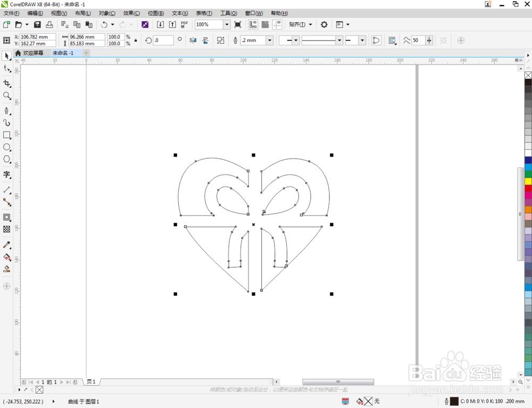This screenshot has height=408, width=532.
Task: Open the Options gear icon
Action: 324,25
